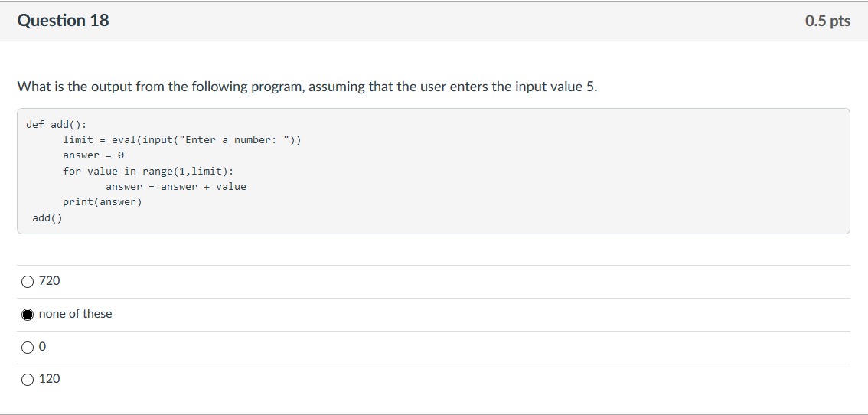Click the final 'add()' call line

click(47, 218)
